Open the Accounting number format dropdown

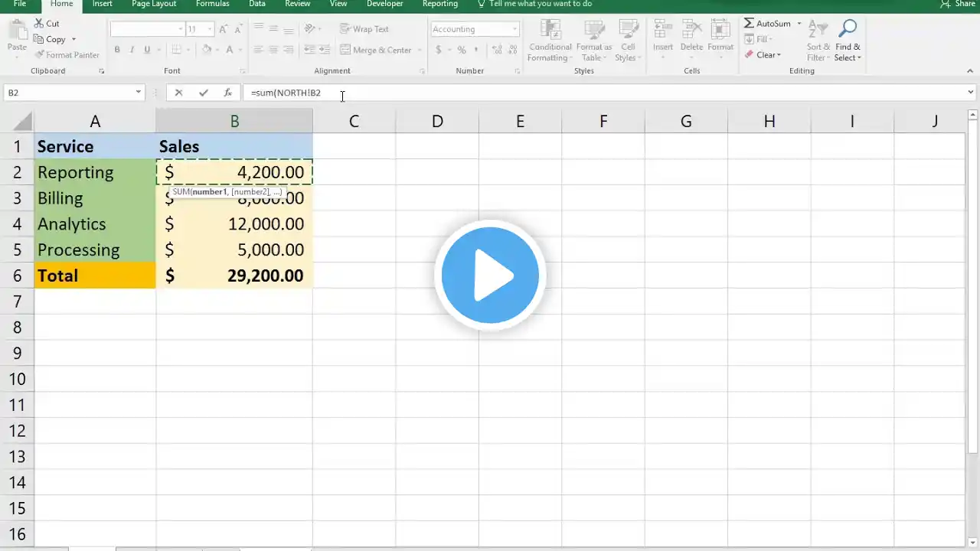pos(515,29)
